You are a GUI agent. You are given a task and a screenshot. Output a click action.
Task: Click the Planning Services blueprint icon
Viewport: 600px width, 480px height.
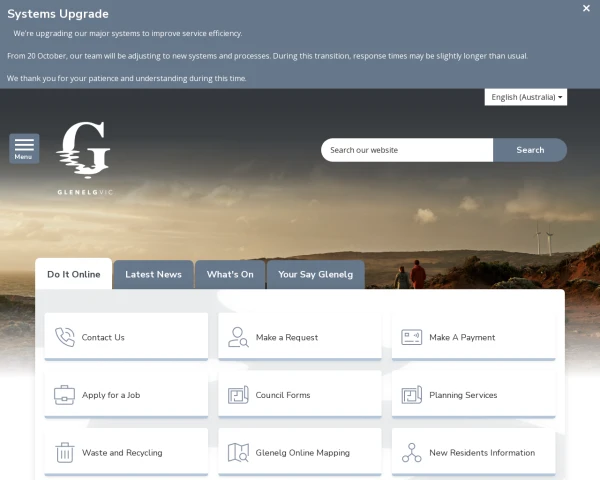coord(412,395)
